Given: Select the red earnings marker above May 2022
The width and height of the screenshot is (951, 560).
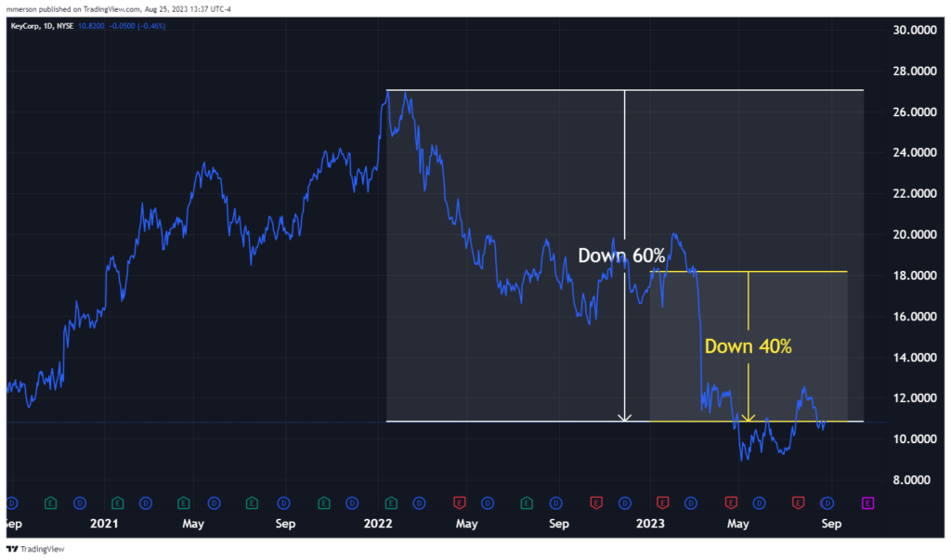Looking at the screenshot, I should click(x=458, y=502).
